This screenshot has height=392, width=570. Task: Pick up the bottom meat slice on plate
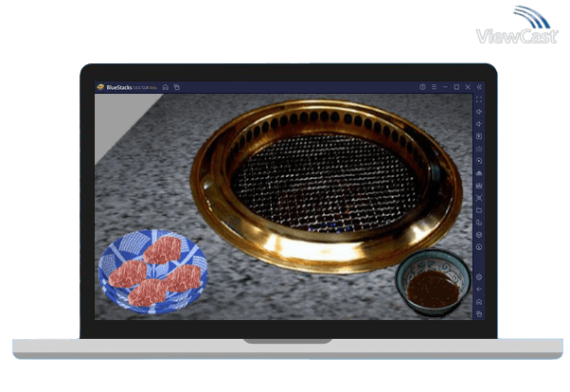147,294
